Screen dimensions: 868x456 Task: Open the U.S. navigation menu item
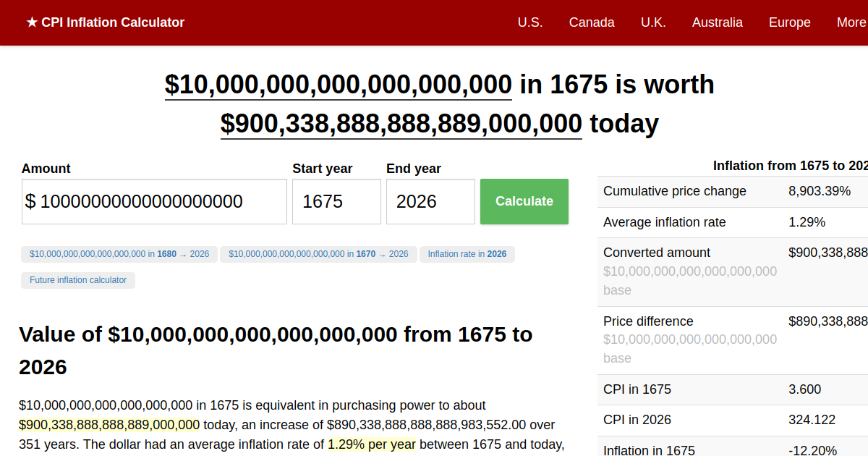point(530,22)
